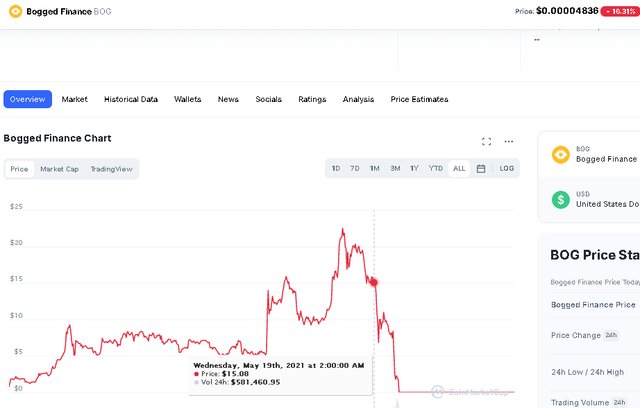Switch to the Overview tab
Screen dimensions: 640x408
[28, 99]
